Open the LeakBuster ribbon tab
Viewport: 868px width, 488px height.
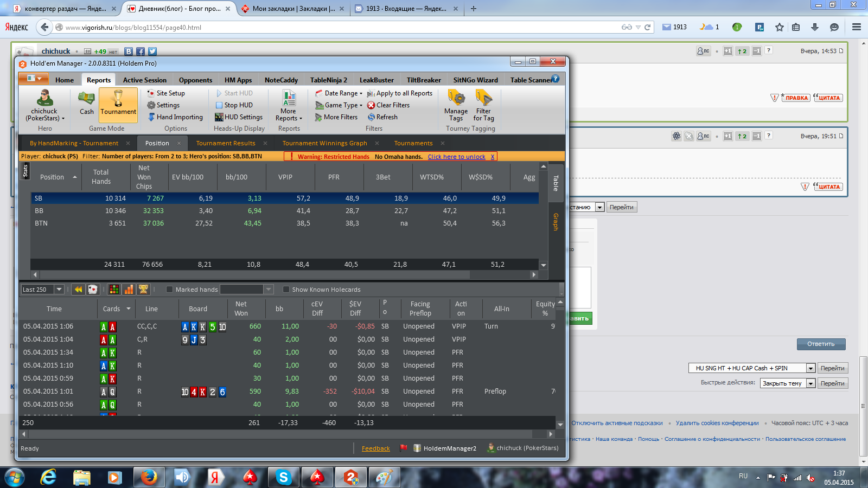[x=376, y=80]
